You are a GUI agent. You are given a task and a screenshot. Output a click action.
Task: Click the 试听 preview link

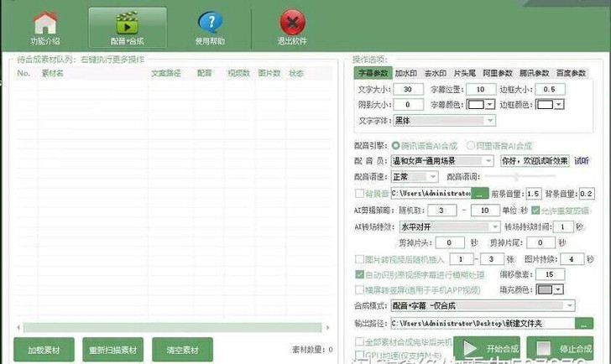pyautogui.click(x=582, y=161)
